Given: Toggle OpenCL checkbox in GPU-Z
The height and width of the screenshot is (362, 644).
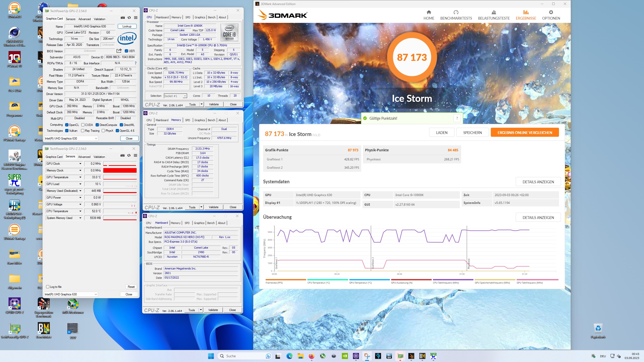Looking at the screenshot, I should click(x=67, y=125).
